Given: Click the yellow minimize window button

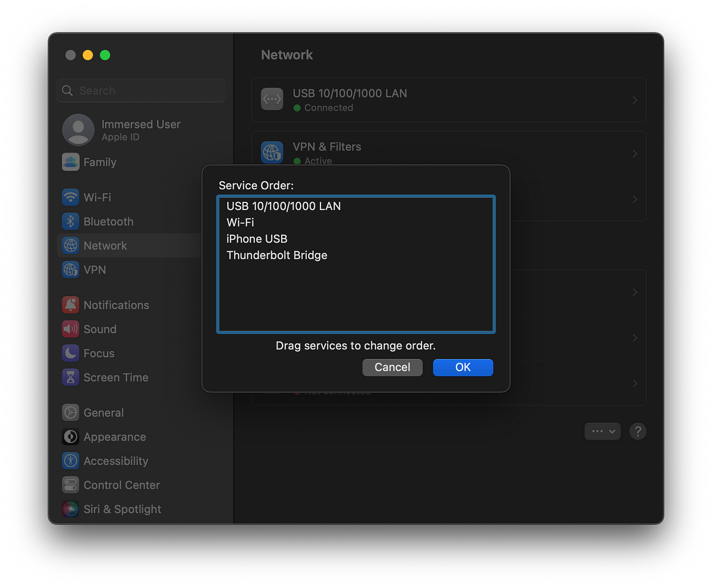Looking at the screenshot, I should [x=88, y=55].
